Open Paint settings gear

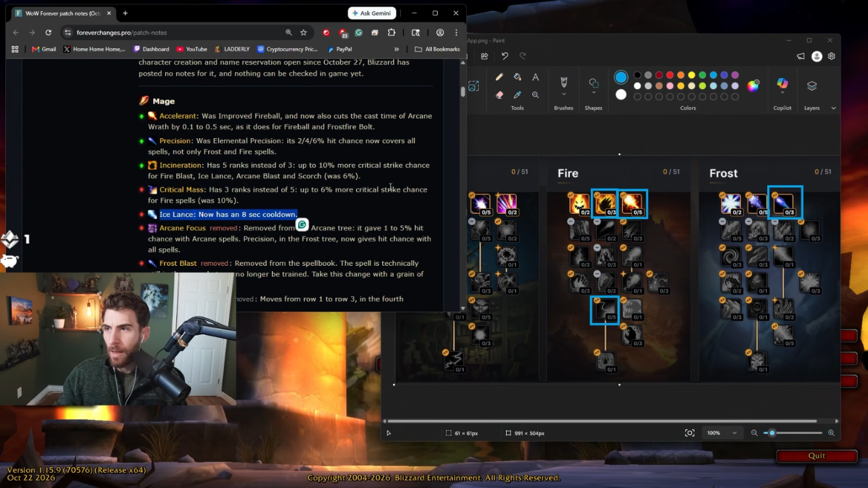coord(831,56)
